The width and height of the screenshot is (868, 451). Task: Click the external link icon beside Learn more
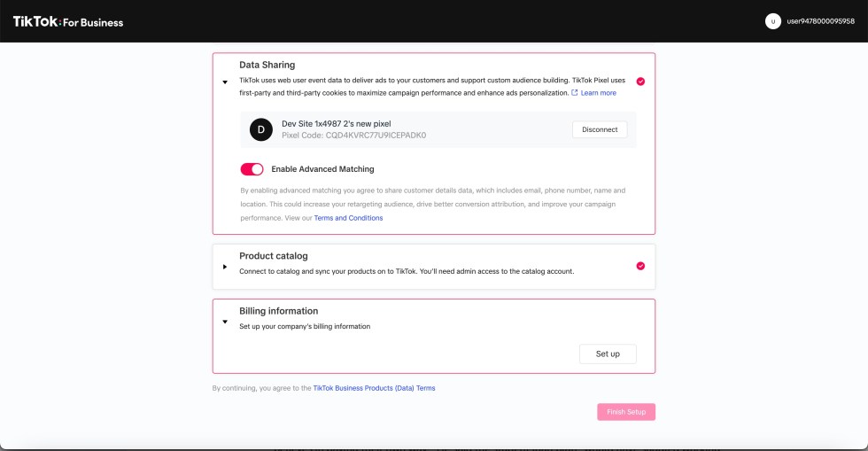click(x=575, y=92)
